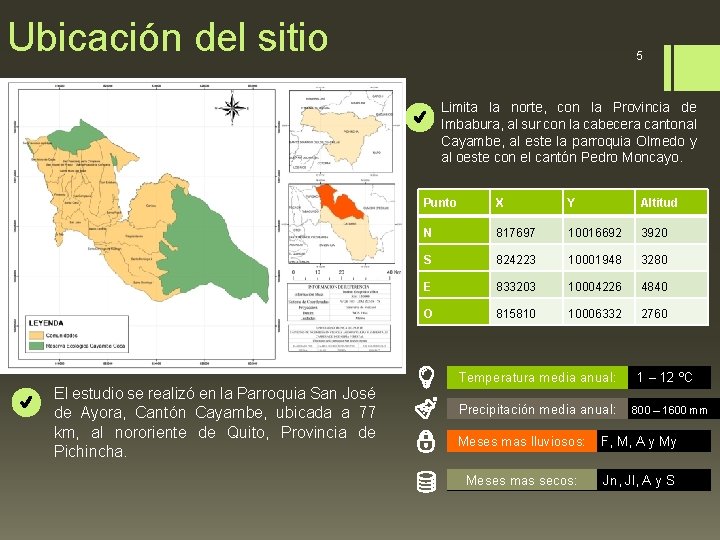Click the lightbulb icon beside Temperatura media anual
The image size is (720, 540).
pos(427,377)
